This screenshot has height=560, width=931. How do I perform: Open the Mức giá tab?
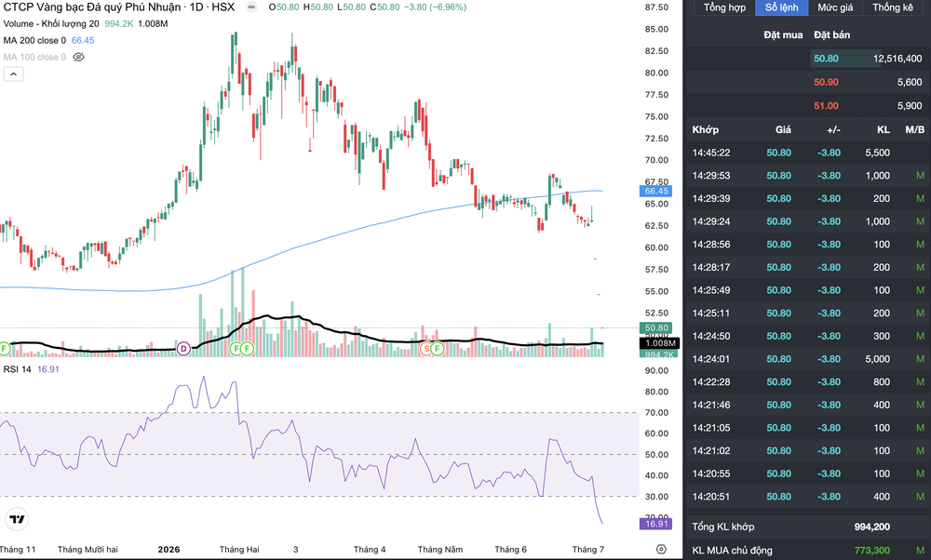coord(835,7)
